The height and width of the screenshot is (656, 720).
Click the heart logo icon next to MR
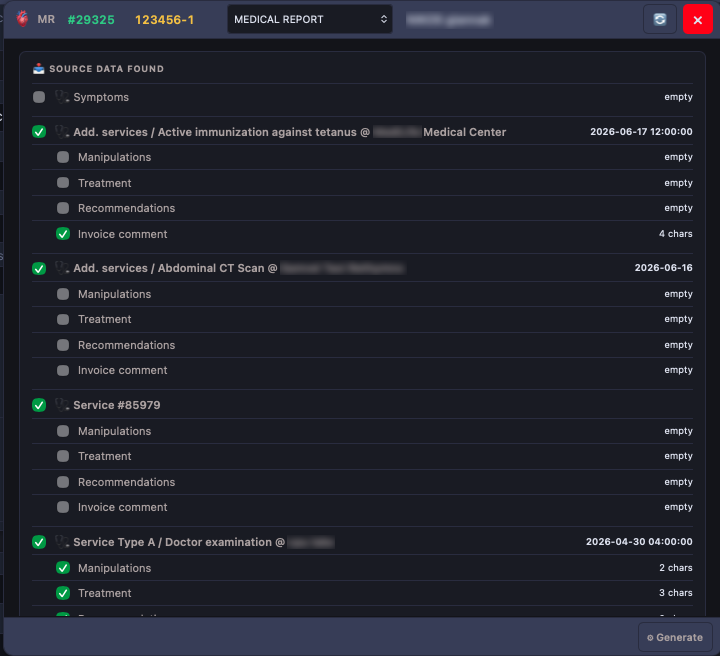click(22, 19)
